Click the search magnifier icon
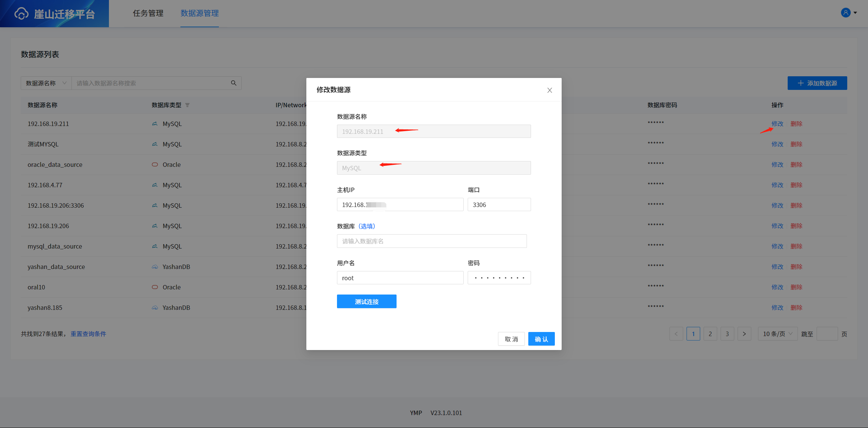Viewport: 868px width, 428px height. 234,83
